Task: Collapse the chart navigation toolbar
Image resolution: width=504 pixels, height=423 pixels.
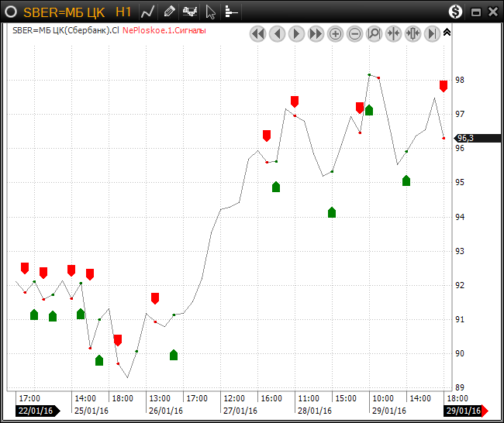Action: (x=447, y=33)
